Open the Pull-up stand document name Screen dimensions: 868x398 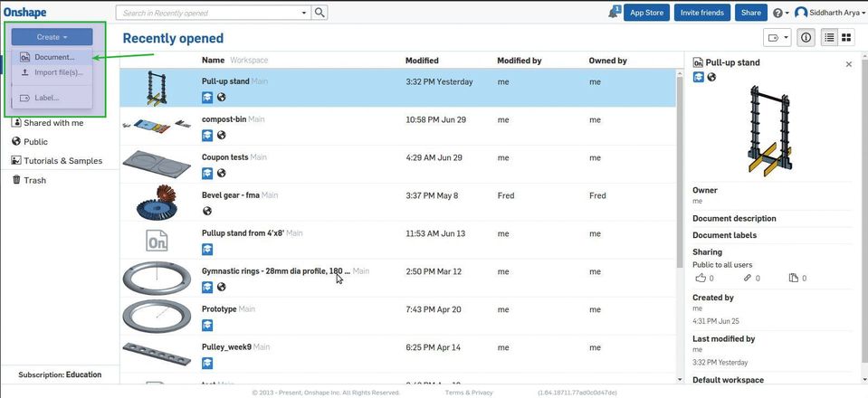pos(225,81)
